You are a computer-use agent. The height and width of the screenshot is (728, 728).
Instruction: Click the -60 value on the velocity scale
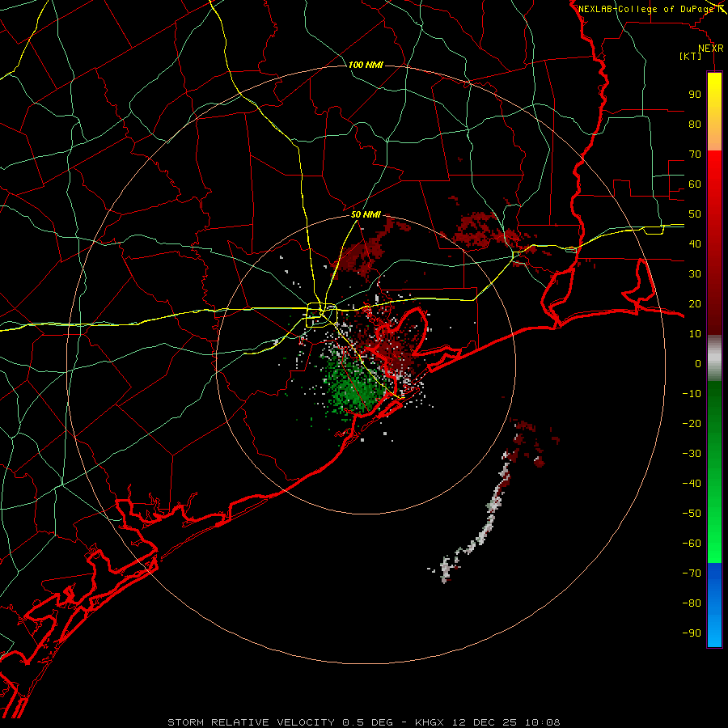(692, 544)
